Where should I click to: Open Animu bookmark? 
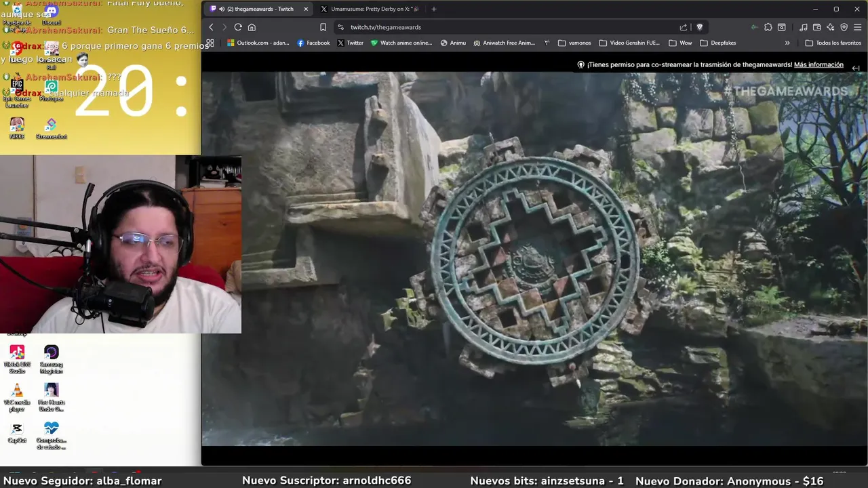click(x=453, y=43)
